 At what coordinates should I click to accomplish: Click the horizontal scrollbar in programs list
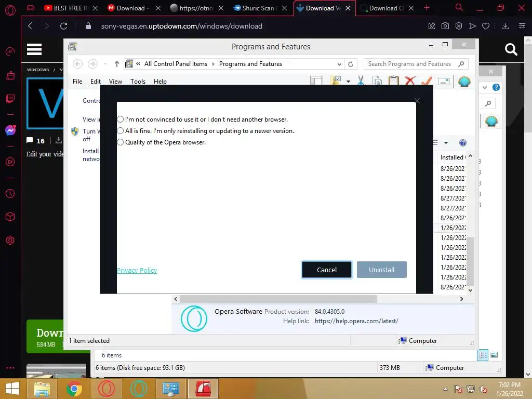pos(278,299)
